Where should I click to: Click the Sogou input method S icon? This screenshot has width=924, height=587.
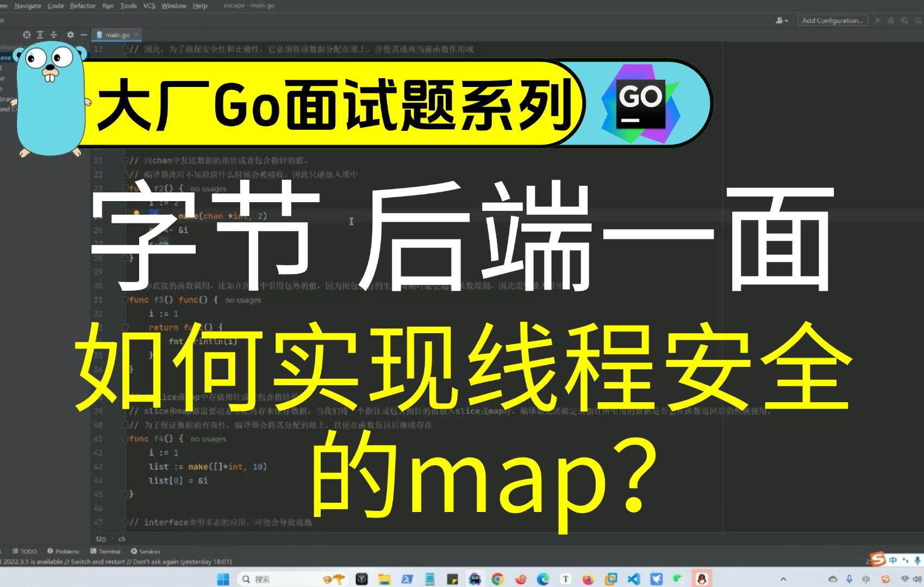[877, 559]
